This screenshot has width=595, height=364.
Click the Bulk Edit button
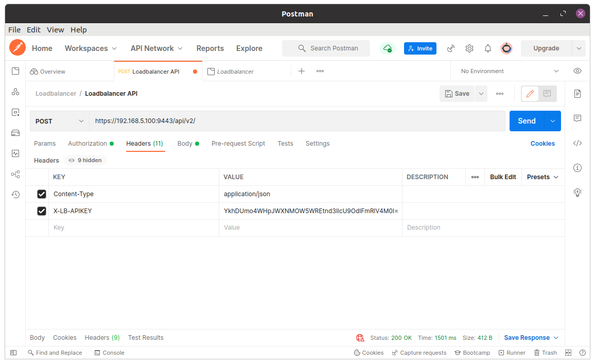(x=503, y=177)
